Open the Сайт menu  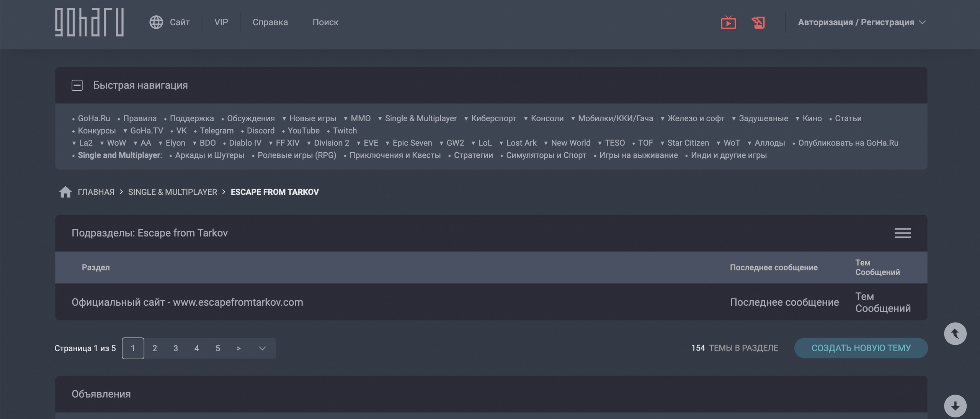(180, 22)
